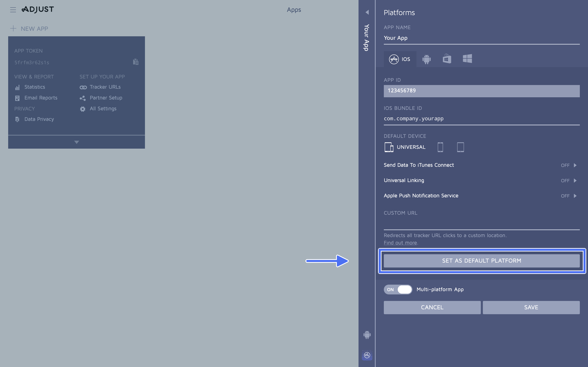Click Set As Default Platform
Screen dimensions: 588x367
[x=482, y=260]
